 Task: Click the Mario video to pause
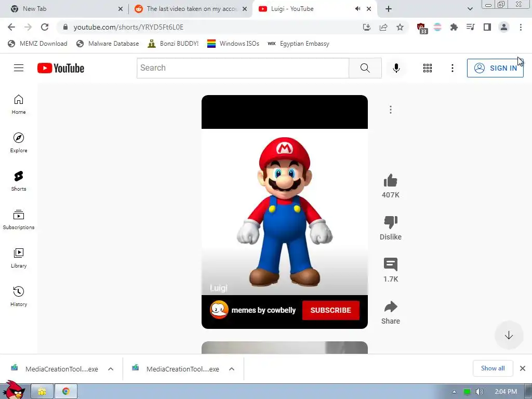click(284, 212)
